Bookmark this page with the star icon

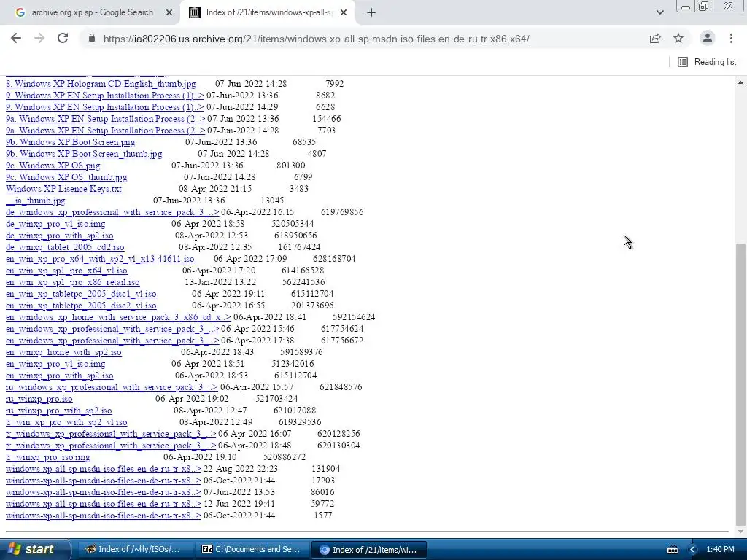tap(678, 38)
